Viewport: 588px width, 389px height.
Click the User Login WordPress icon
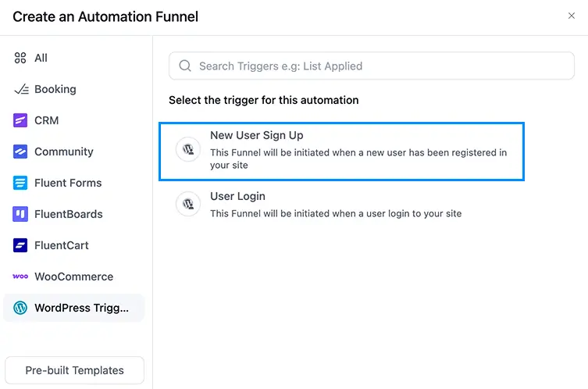coord(188,204)
